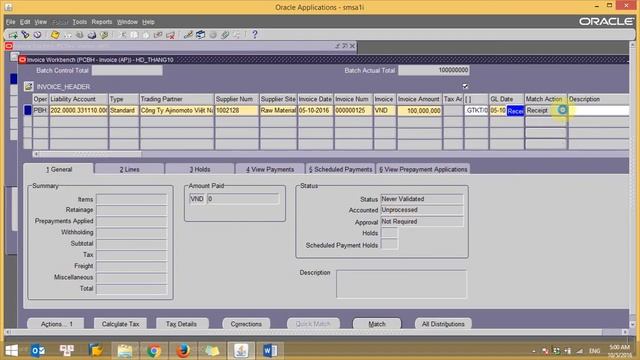Switch to the 4 View Payments tab
Image resolution: width=640 pixels, height=360 pixels.
pos(270,169)
